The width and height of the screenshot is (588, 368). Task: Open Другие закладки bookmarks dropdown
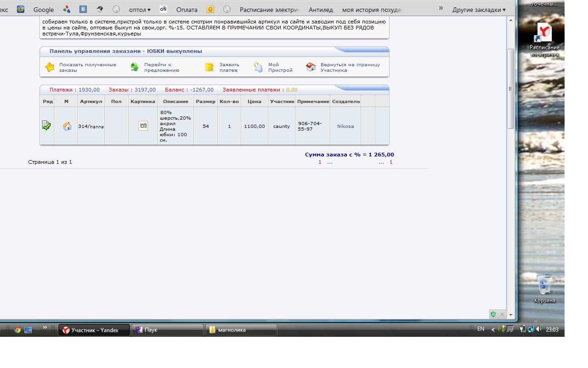(x=479, y=10)
